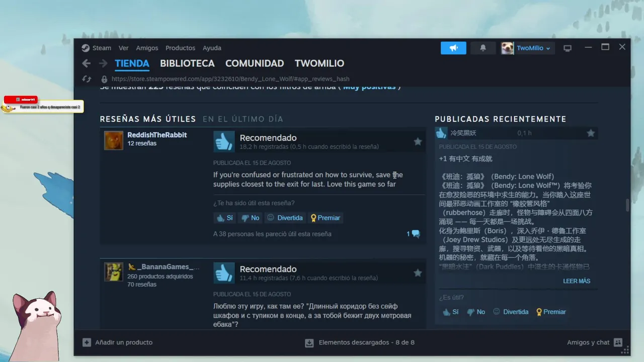Switch to the COMUNIDAD tab

[255, 63]
